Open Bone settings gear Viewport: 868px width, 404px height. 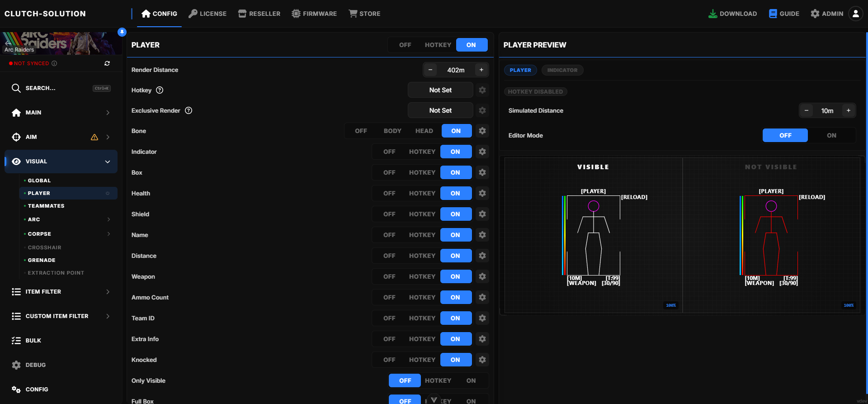pos(482,131)
